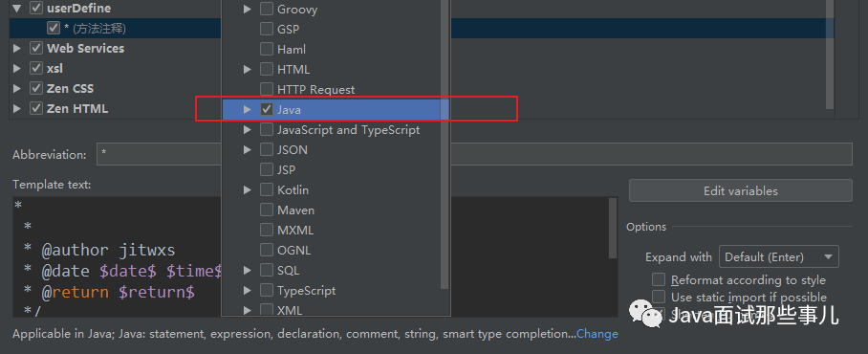868x354 pixels.
Task: Select the 方法注释 template entry
Action: pos(94,29)
